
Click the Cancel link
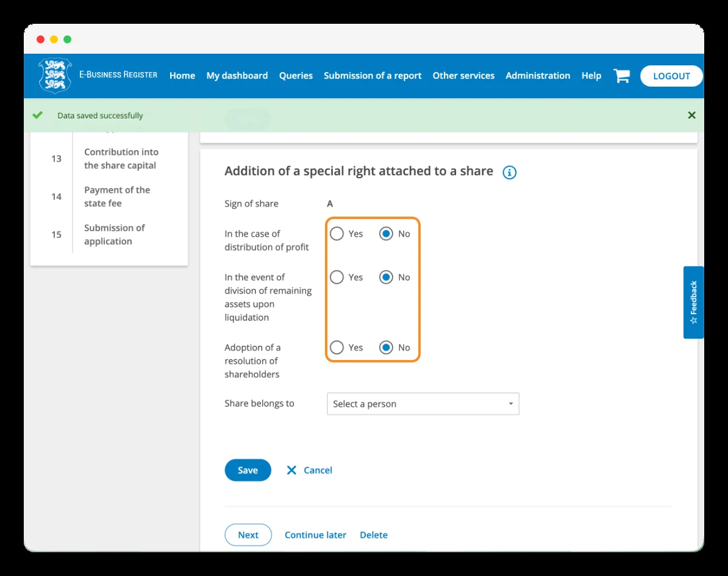(x=318, y=470)
